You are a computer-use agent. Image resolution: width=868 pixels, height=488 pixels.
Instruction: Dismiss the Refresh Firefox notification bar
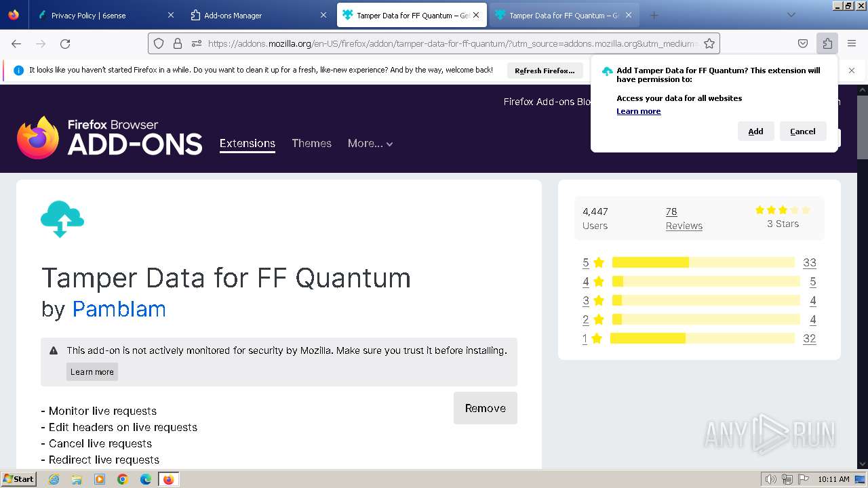coord(852,70)
